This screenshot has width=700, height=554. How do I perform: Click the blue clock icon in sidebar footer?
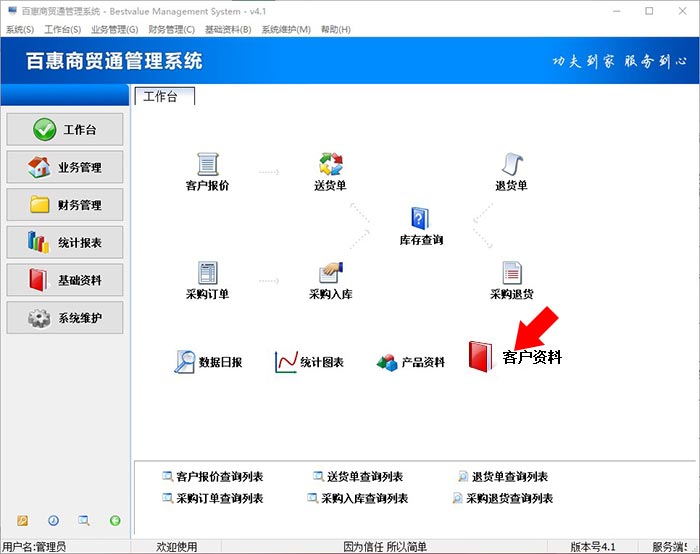(53, 521)
